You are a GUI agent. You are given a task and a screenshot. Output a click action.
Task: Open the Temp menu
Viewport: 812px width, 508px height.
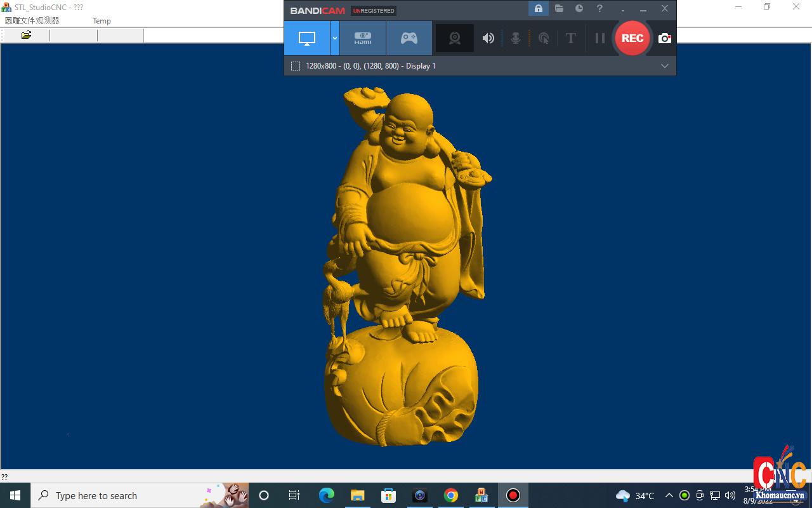[101, 21]
